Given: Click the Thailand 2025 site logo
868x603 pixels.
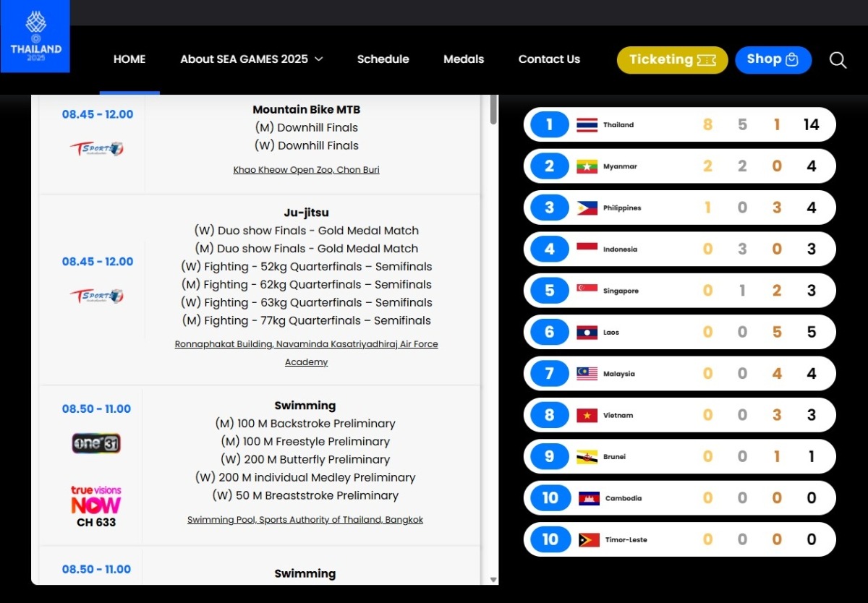Looking at the screenshot, I should (35, 36).
